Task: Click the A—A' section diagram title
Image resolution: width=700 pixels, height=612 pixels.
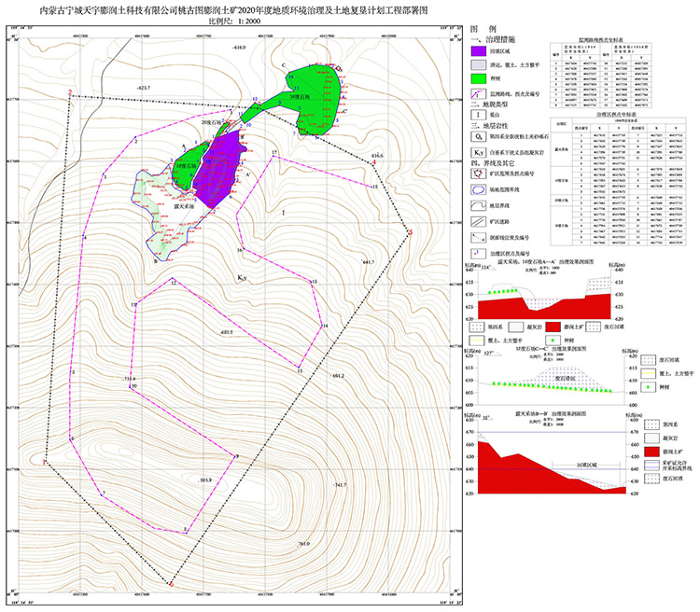Action: (x=546, y=262)
